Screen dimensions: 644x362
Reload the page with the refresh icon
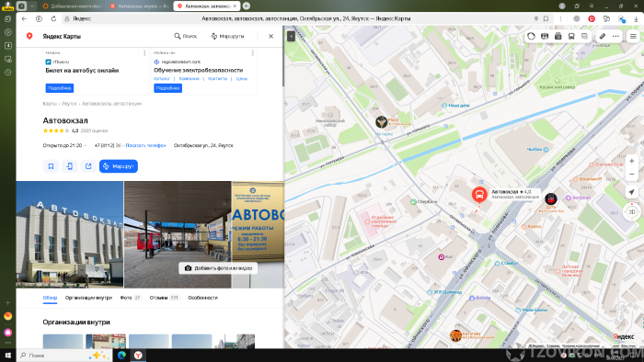[x=53, y=18]
